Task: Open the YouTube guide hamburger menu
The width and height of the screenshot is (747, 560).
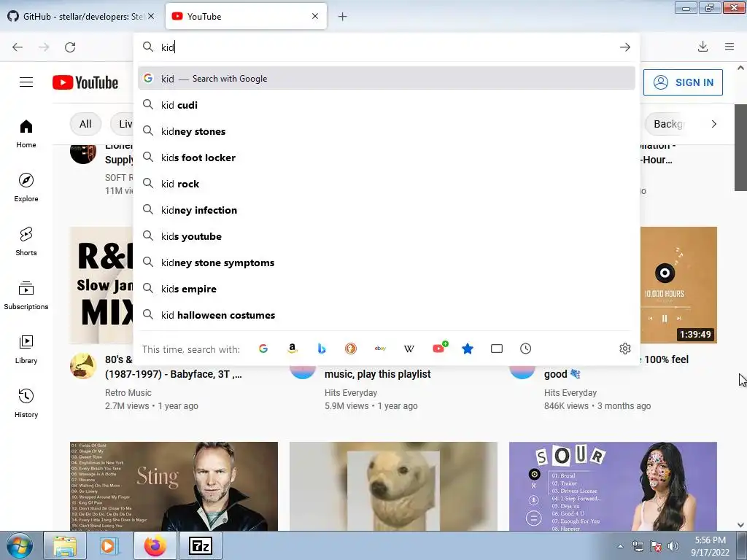Action: [26, 82]
